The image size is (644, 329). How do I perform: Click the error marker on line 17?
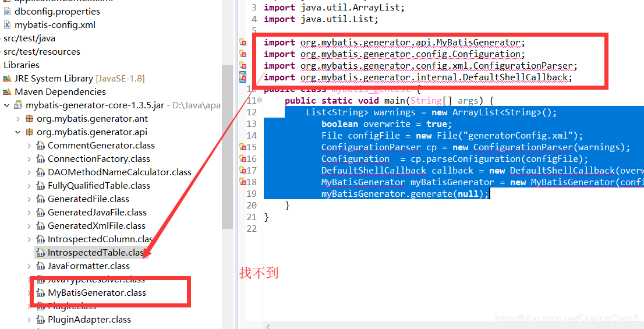click(243, 171)
